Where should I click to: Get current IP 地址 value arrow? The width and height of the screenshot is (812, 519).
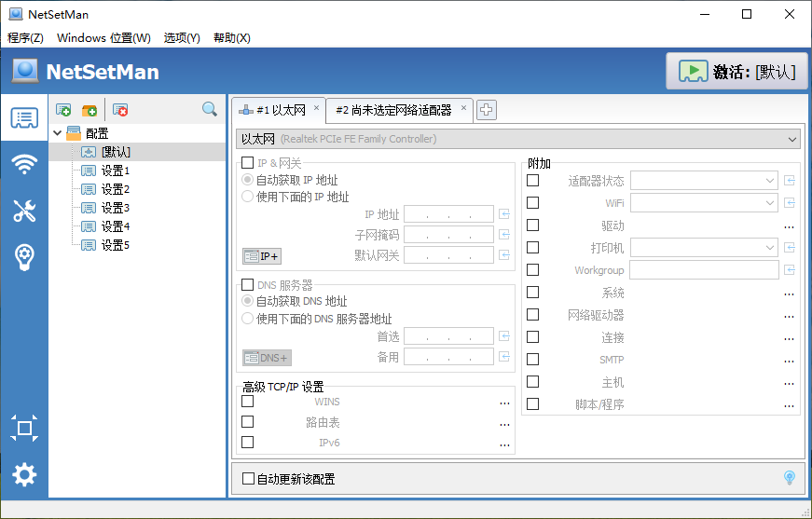[504, 213]
